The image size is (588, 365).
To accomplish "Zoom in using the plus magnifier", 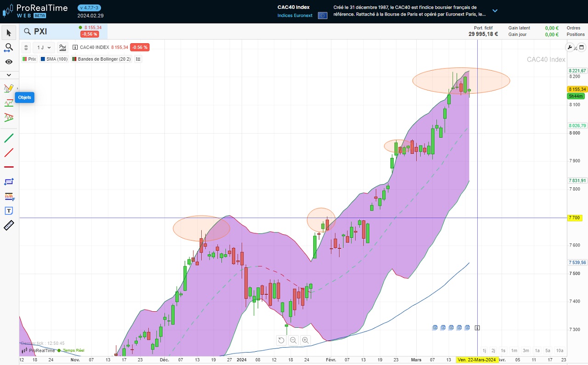I will [305, 340].
